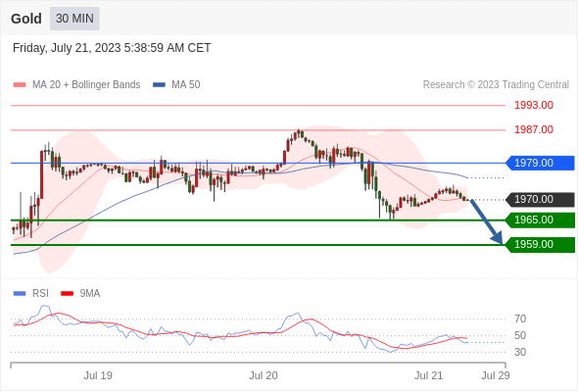The image size is (578, 392).
Task: Click the Jul 29 axis label
Action: pyautogui.click(x=496, y=375)
